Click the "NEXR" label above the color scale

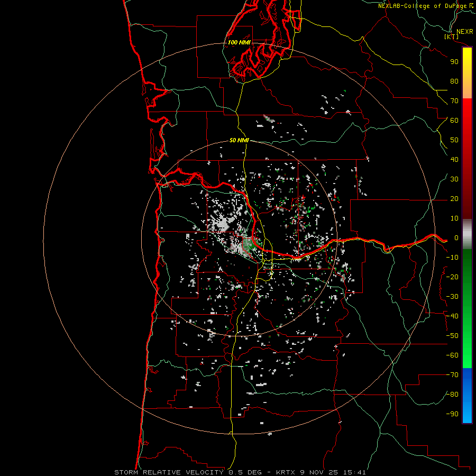point(465,32)
